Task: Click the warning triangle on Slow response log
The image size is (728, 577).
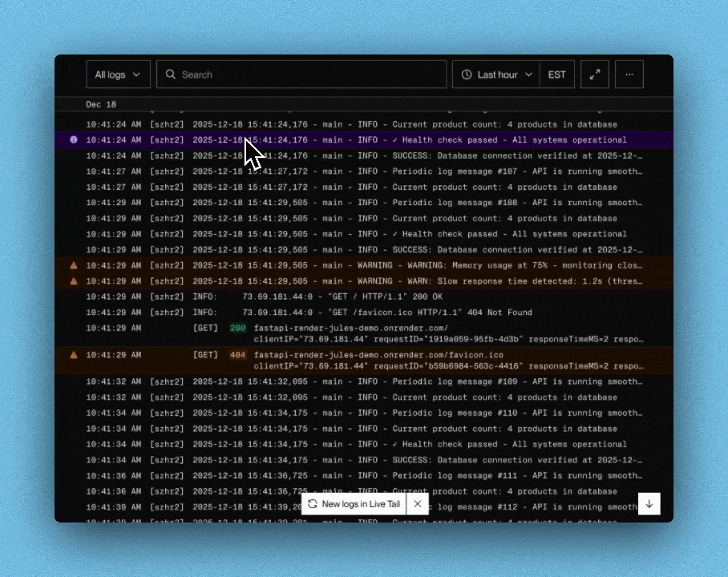Action: tap(73, 280)
